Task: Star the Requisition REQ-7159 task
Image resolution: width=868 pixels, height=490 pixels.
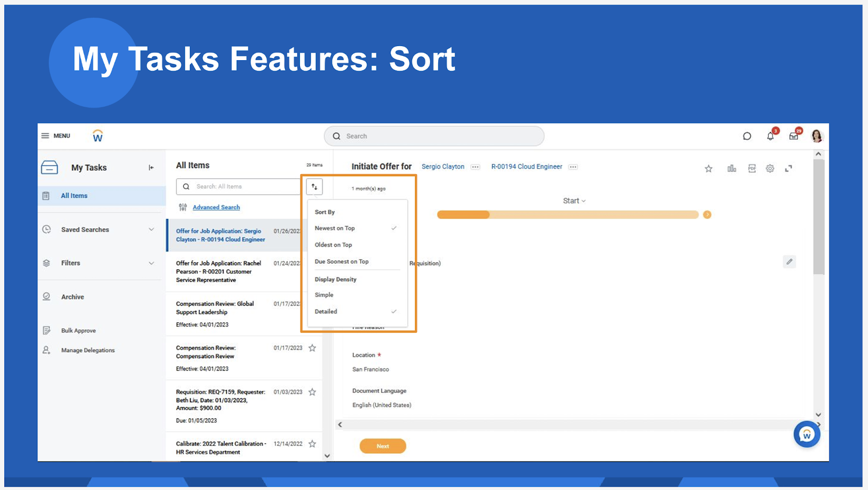Action: [x=312, y=392]
